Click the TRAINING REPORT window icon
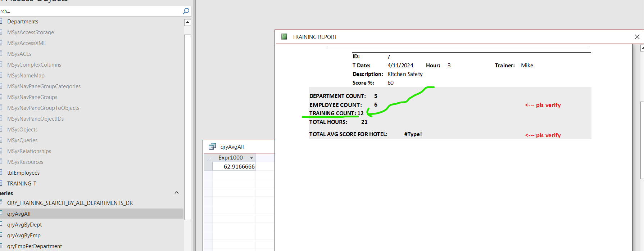The height and width of the screenshot is (251, 644). point(284,37)
